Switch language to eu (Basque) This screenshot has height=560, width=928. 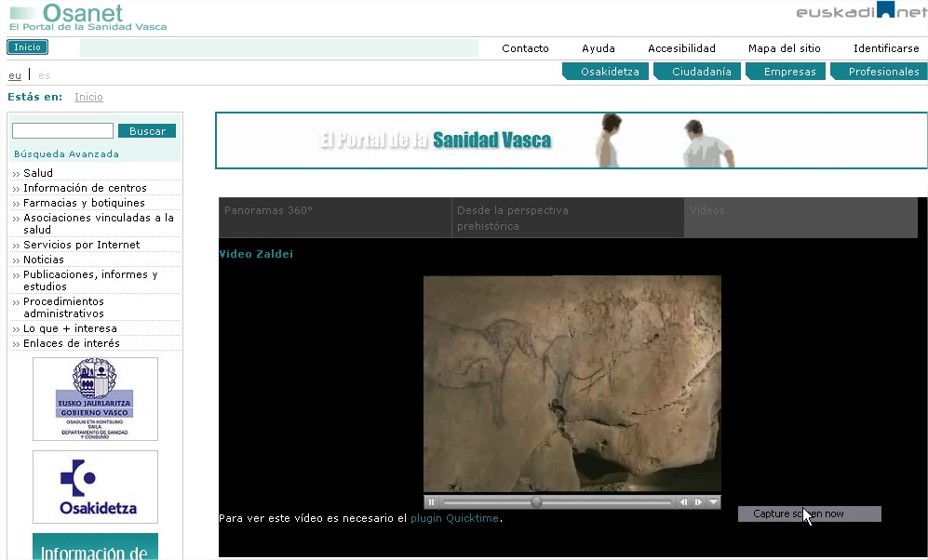[15, 75]
